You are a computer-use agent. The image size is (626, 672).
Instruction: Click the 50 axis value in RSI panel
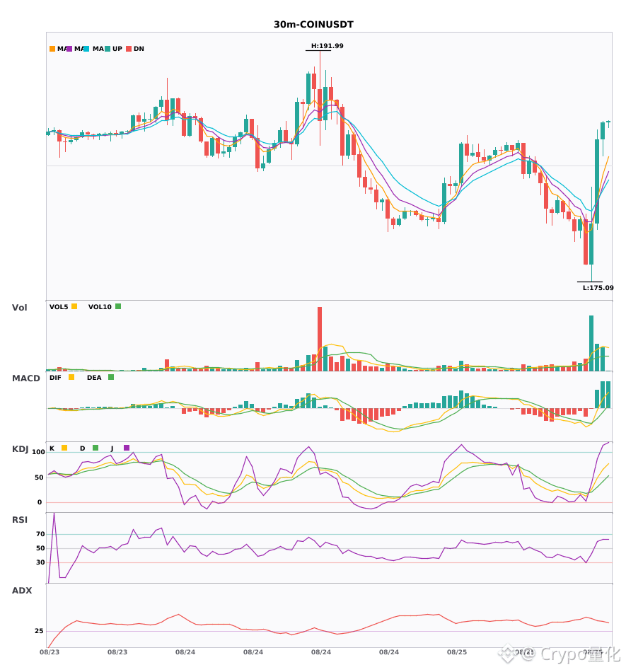tap(41, 548)
